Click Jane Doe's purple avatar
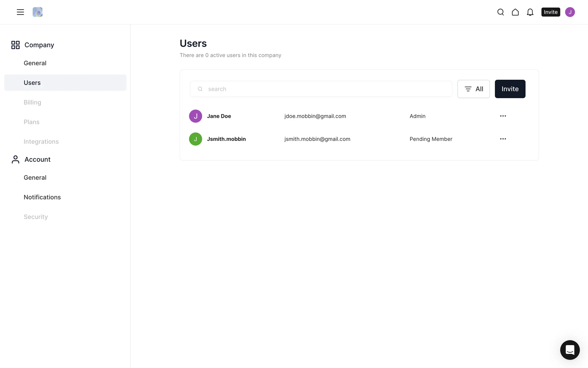588x368 pixels. pyautogui.click(x=195, y=116)
